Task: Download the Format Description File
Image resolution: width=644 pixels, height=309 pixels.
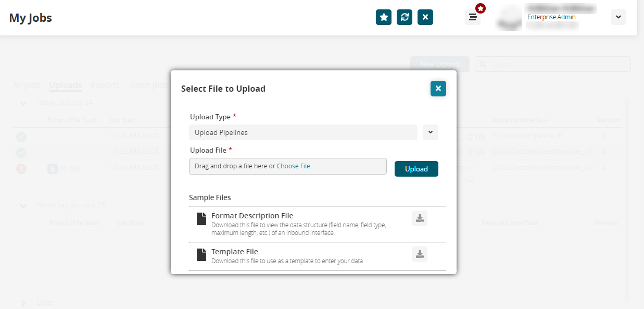Action: click(420, 218)
